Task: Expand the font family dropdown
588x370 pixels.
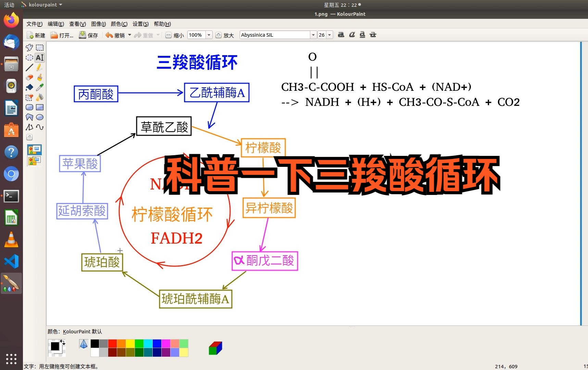Action: pyautogui.click(x=313, y=35)
